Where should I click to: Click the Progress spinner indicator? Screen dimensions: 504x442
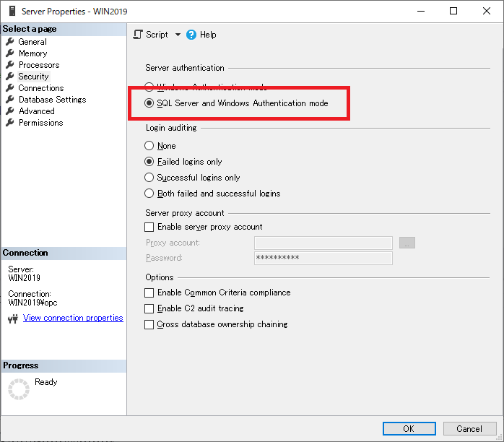(x=19, y=389)
